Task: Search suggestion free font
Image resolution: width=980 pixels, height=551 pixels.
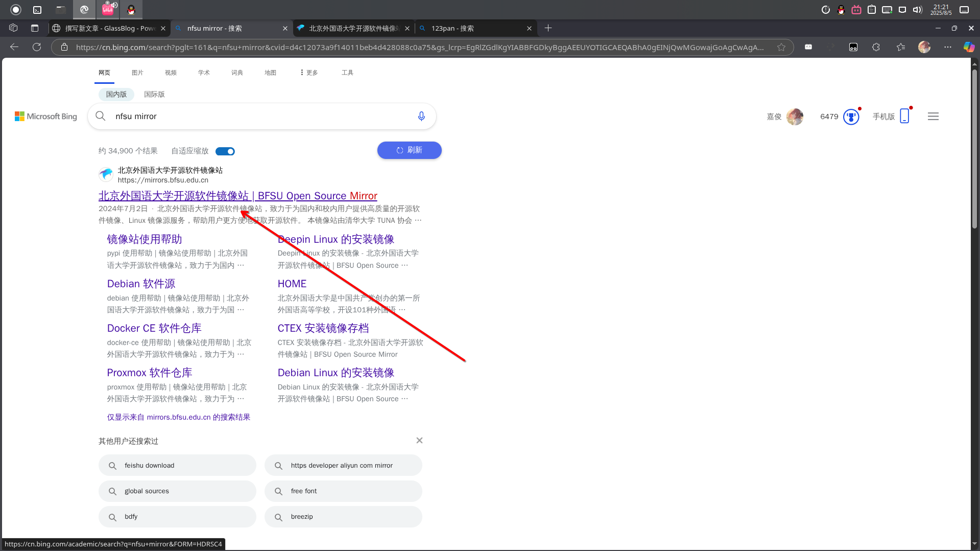Action: coord(343,491)
